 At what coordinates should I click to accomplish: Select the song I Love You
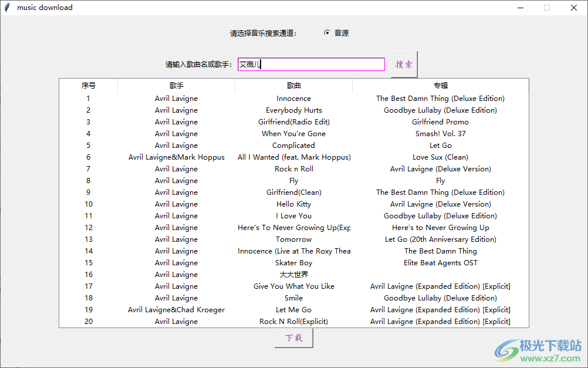click(293, 216)
